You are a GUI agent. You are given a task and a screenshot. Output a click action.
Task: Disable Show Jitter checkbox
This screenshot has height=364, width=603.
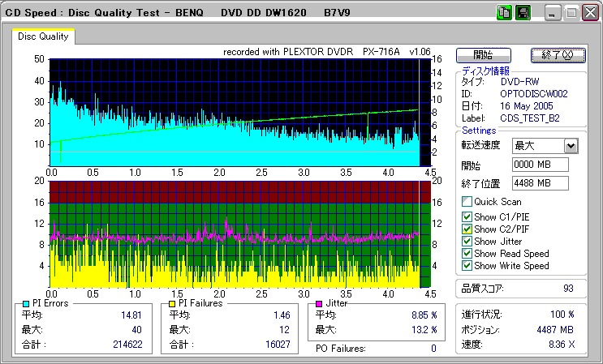coord(467,241)
